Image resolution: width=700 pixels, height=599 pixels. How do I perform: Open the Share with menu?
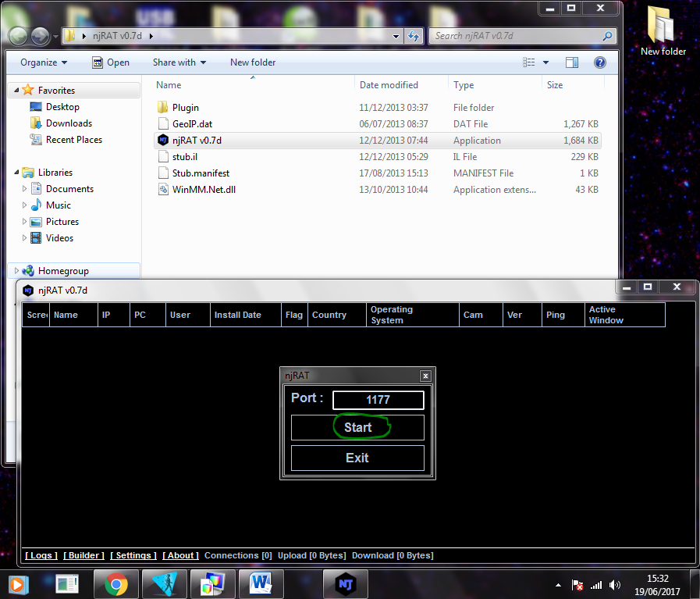point(179,62)
